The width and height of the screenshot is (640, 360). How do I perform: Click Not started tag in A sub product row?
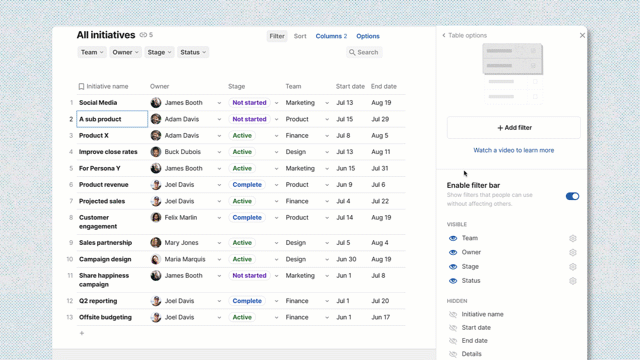pos(249,119)
